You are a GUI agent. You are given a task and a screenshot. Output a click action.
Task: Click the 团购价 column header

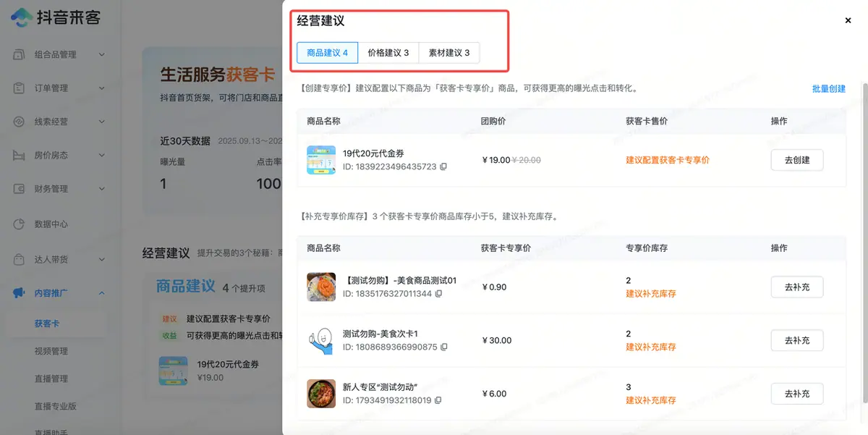coord(493,121)
